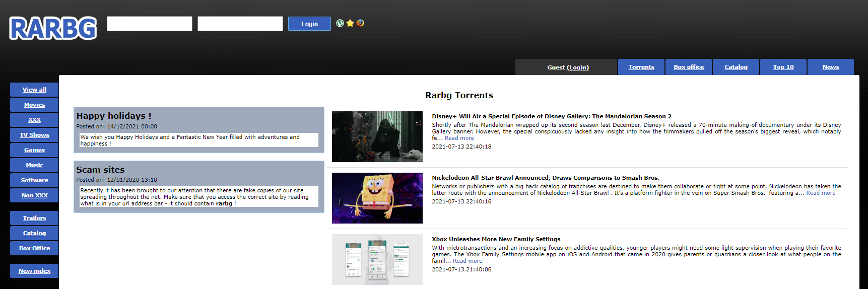The image size is (868, 289).
Task: Click the yellow star bookmark icon
Action: [x=350, y=23]
